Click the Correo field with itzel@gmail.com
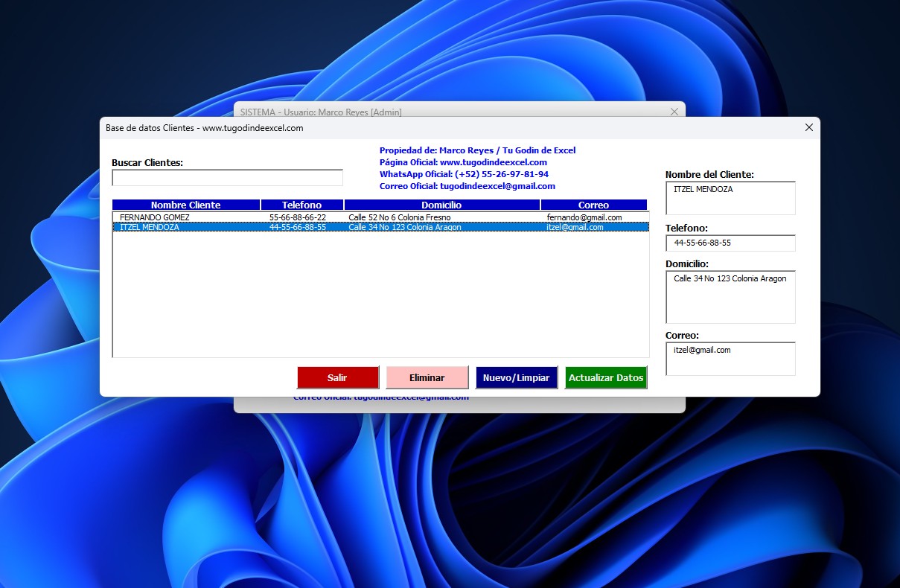This screenshot has width=900, height=588. pos(730,358)
